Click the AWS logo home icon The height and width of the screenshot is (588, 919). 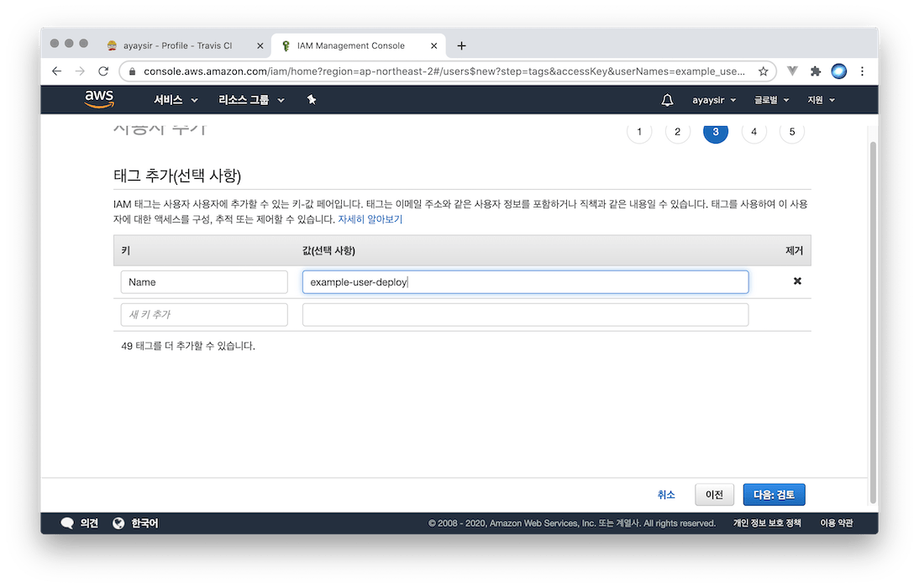(99, 100)
